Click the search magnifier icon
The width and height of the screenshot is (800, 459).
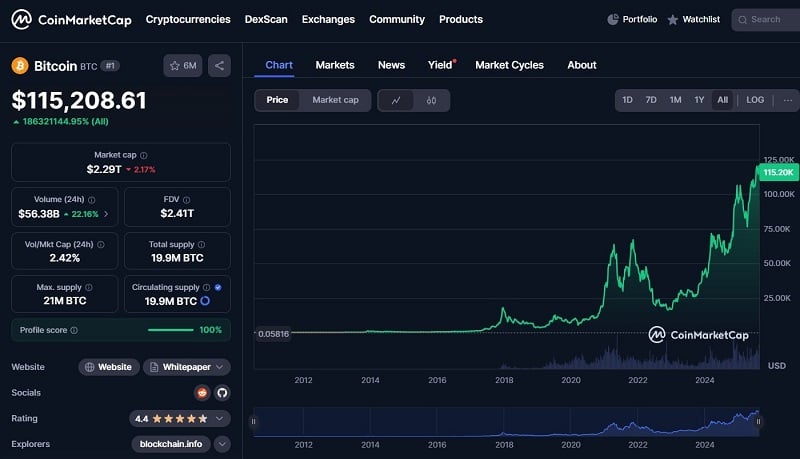click(x=743, y=20)
